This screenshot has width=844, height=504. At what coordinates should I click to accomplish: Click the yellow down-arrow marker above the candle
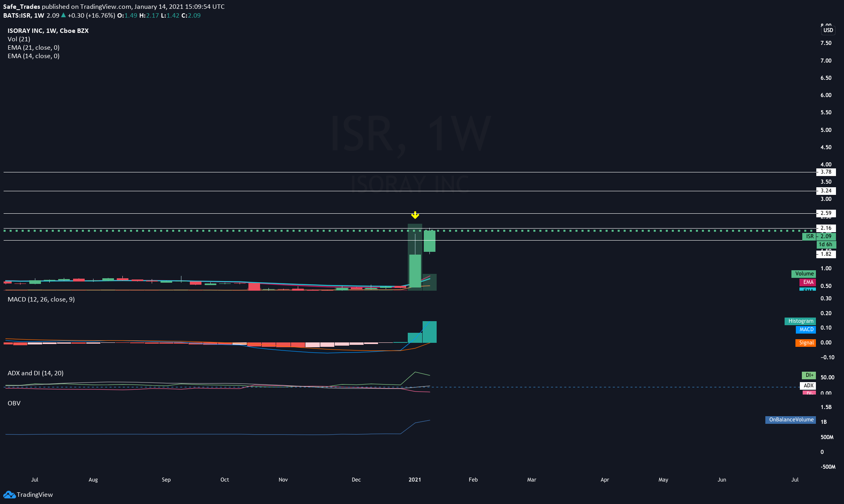coord(415,215)
